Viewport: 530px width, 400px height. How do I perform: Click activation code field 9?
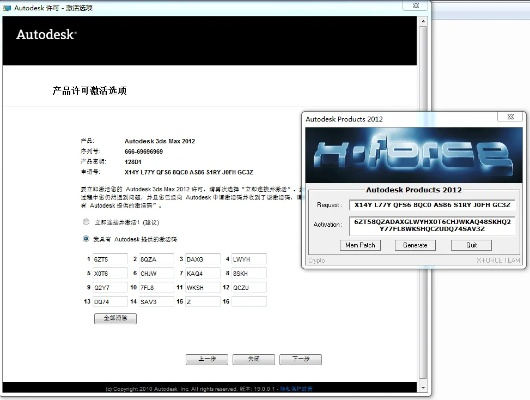(110, 287)
